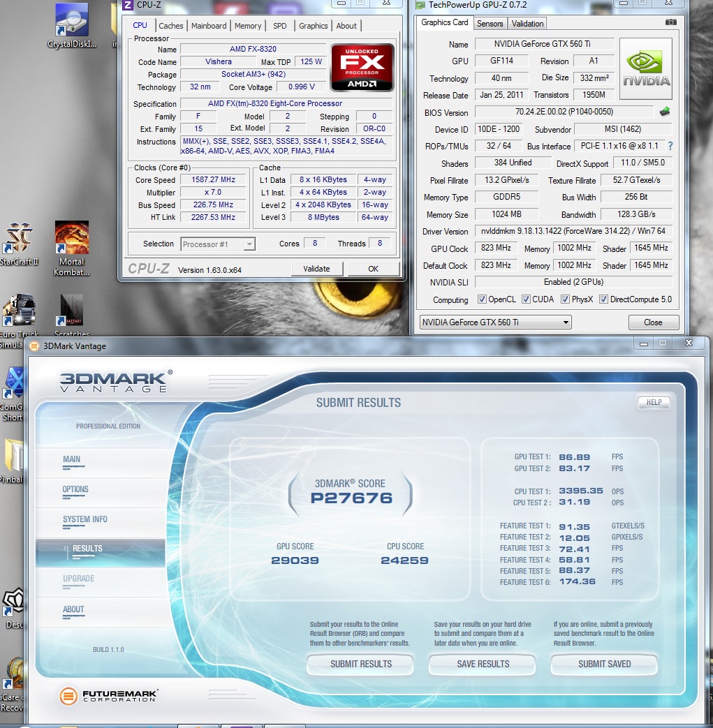Select OPTIONS in the 3DMark sidebar
This screenshot has width=713, height=728.
[x=75, y=489]
